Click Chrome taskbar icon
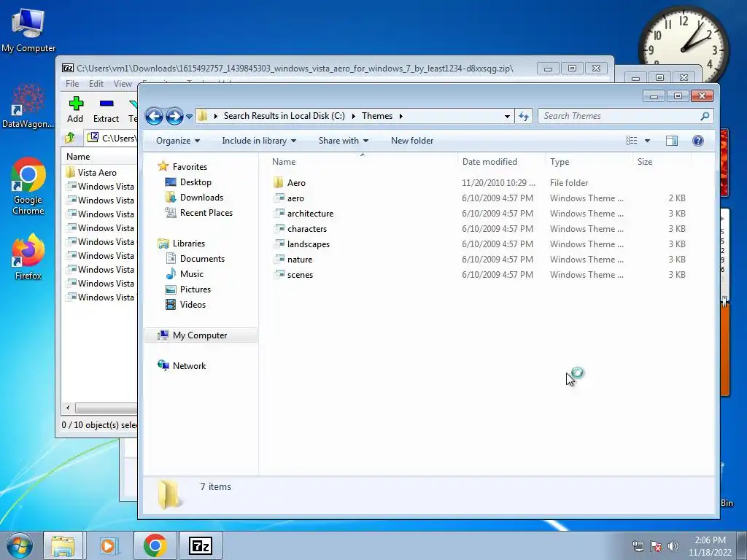 tap(155, 545)
